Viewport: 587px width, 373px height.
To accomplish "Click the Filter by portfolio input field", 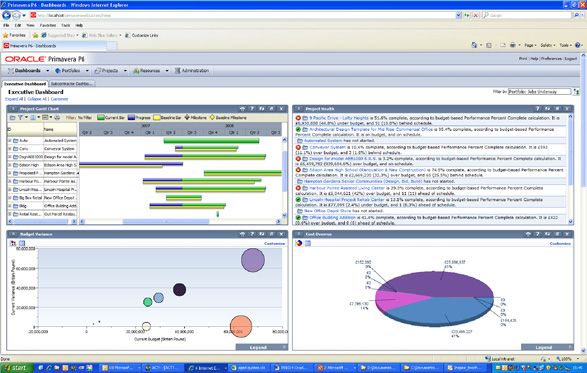I will (x=539, y=92).
